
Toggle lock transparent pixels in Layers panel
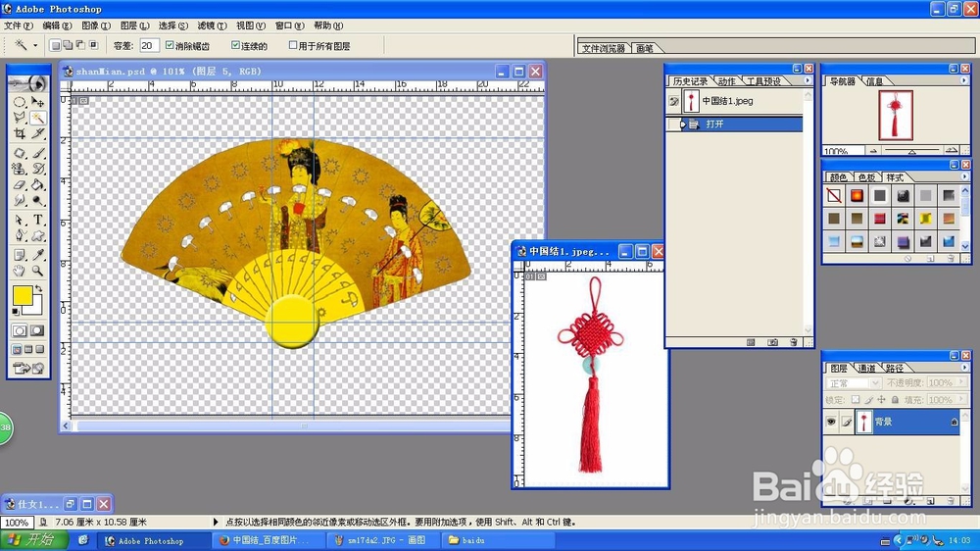pos(856,400)
